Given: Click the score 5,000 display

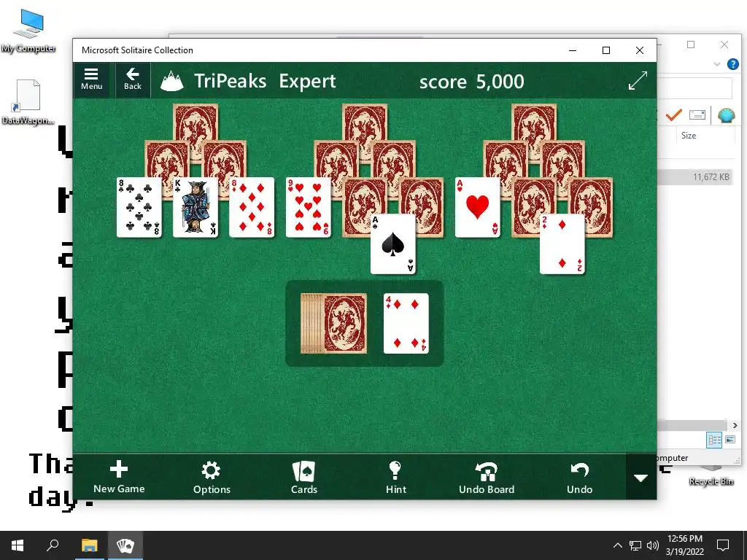Looking at the screenshot, I should [x=472, y=82].
